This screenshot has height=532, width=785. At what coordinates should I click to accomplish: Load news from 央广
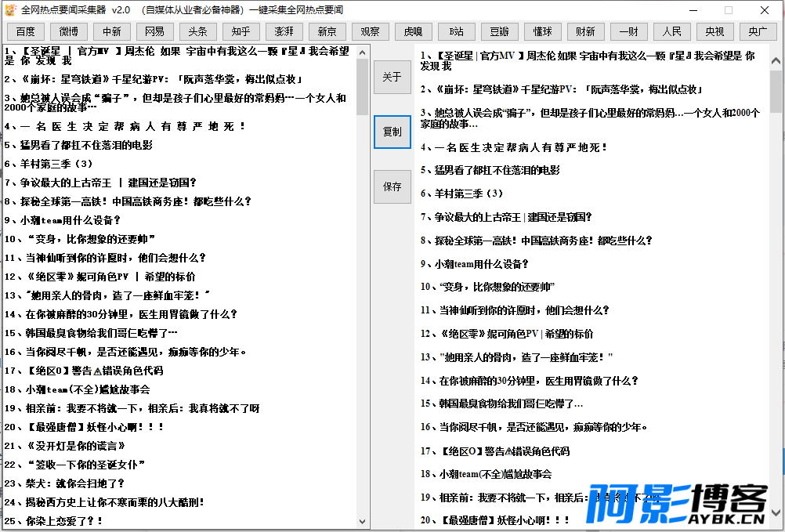point(758,31)
